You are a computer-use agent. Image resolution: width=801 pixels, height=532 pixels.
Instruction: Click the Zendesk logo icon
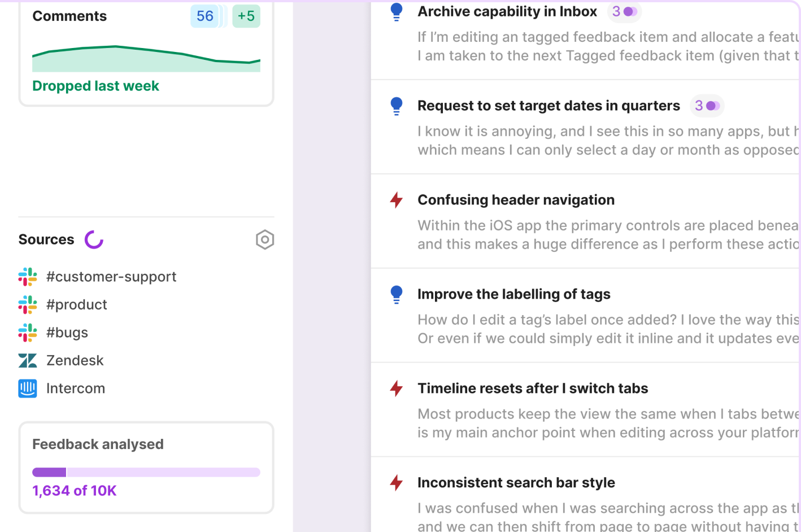(x=28, y=360)
